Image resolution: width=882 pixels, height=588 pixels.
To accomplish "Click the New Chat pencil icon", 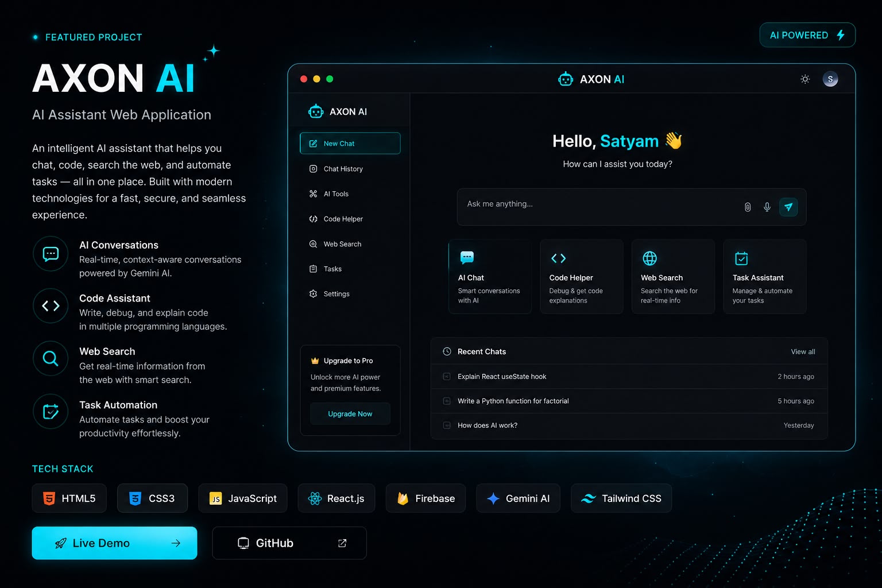I will (313, 144).
